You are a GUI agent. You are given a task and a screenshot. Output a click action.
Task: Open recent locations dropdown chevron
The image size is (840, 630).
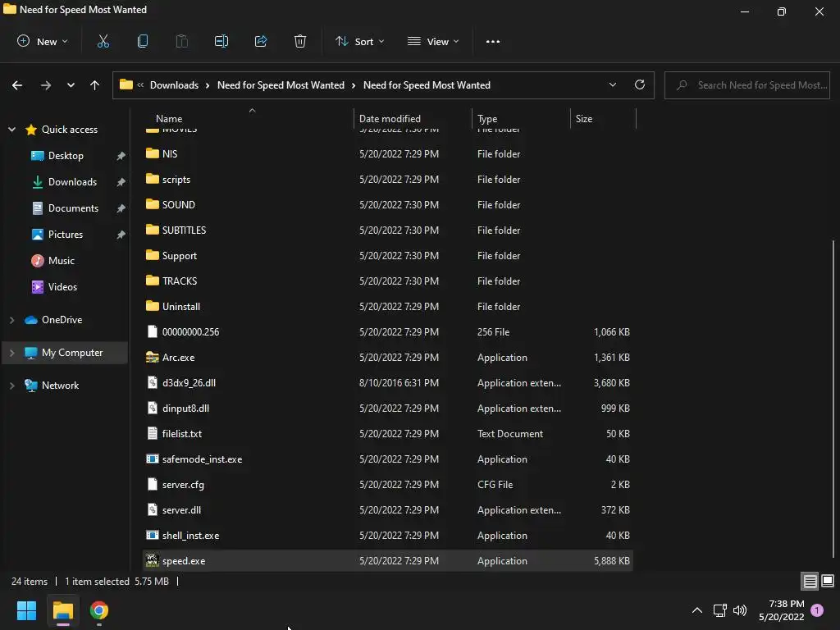pyautogui.click(x=71, y=85)
